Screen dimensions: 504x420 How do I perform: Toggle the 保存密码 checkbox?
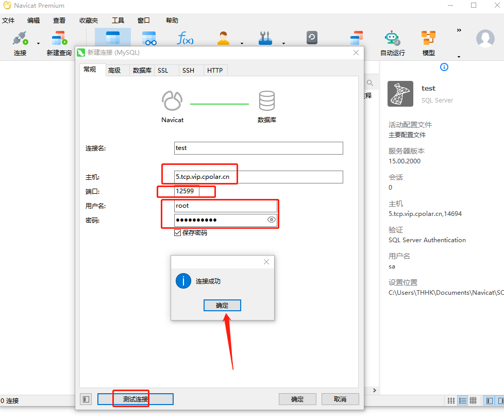click(x=177, y=232)
